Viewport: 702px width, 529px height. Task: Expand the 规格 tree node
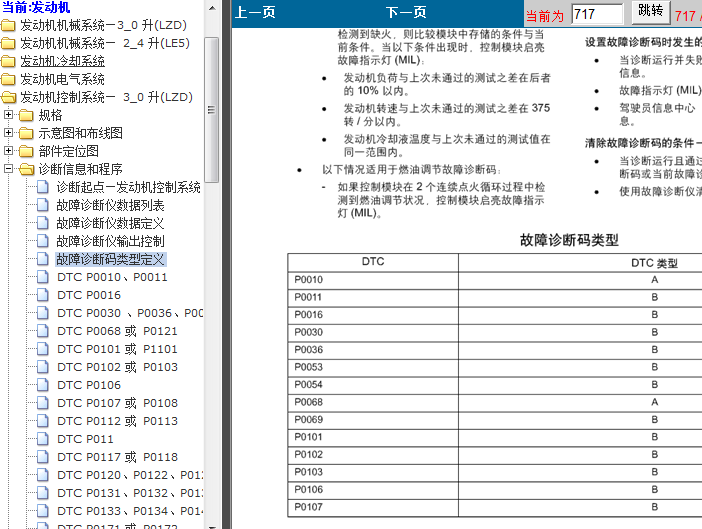coord(8,115)
